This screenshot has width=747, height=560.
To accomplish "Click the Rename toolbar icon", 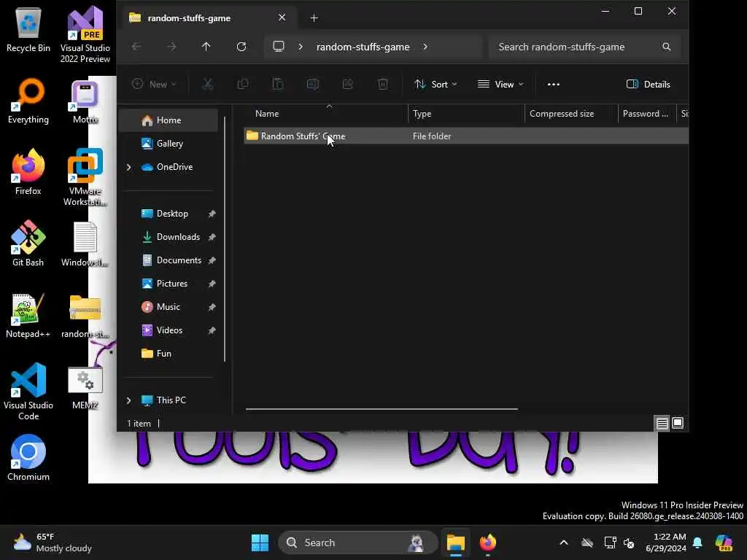I will pos(312,85).
